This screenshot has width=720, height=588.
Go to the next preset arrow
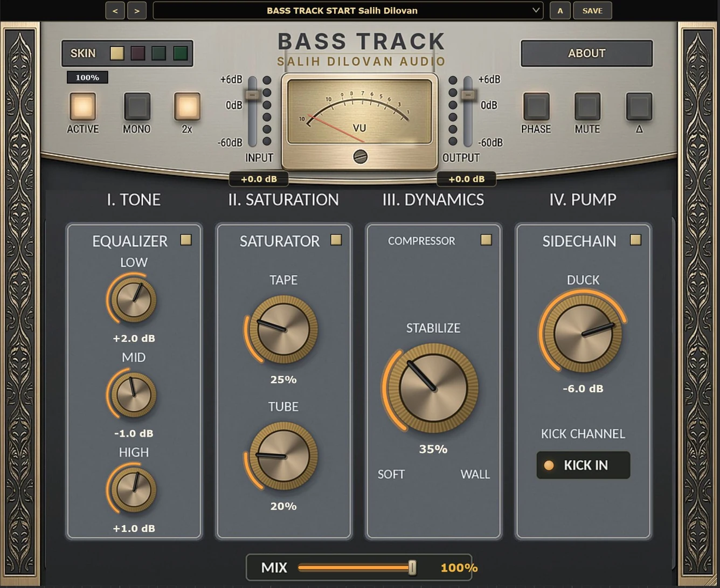[x=137, y=11]
